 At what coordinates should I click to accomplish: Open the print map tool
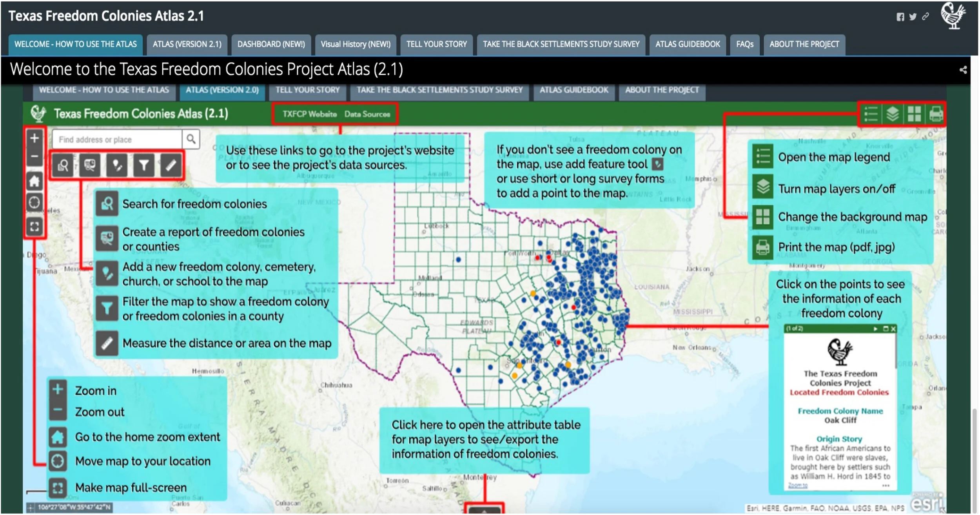click(936, 114)
